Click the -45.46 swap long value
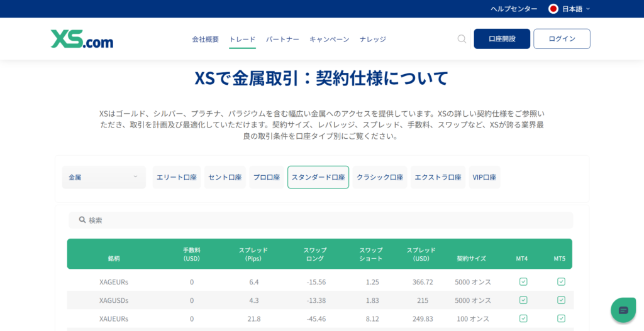 [316, 318]
